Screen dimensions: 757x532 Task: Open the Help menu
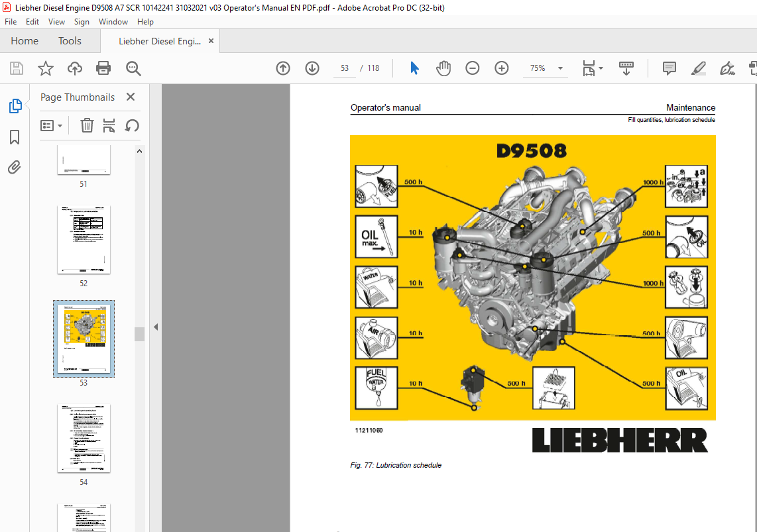pos(145,22)
